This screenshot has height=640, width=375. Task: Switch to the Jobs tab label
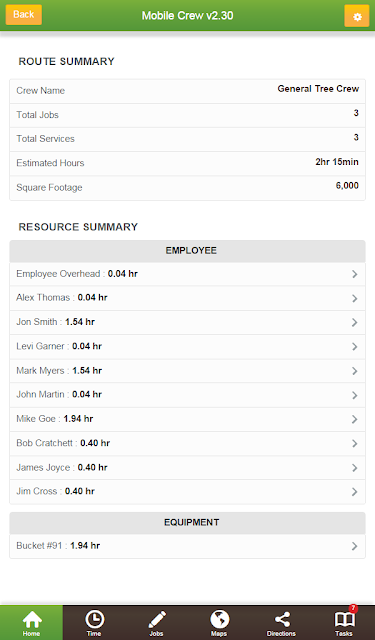pos(156,633)
